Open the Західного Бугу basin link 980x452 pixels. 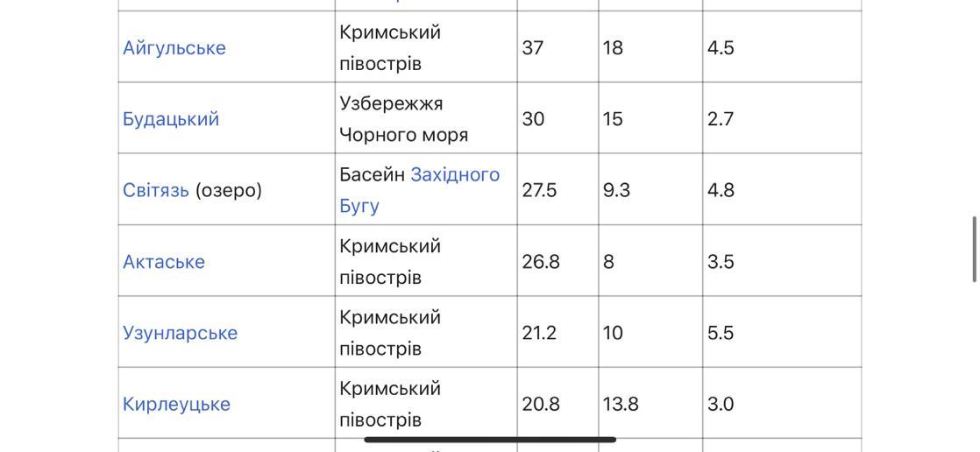pos(419,190)
